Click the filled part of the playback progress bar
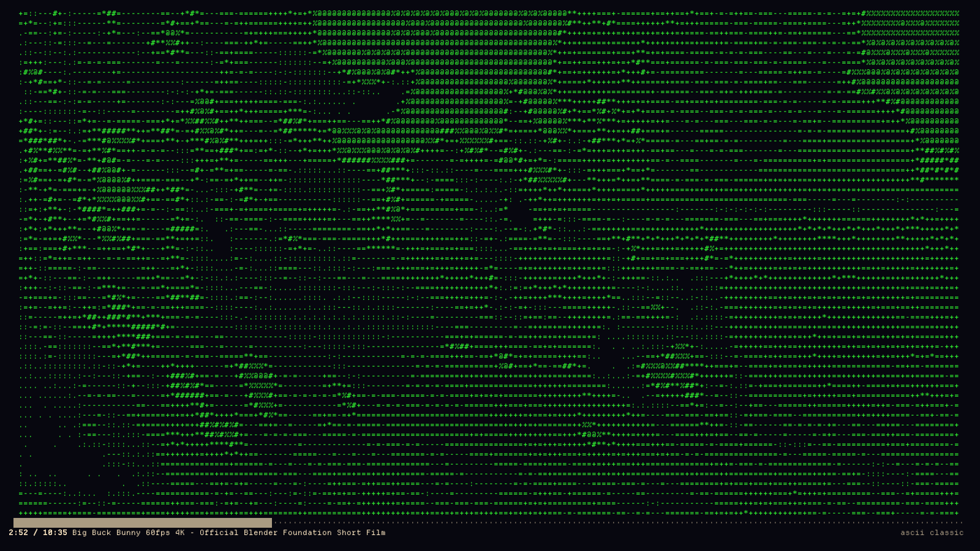This screenshot has height=551, width=980. [x=143, y=523]
